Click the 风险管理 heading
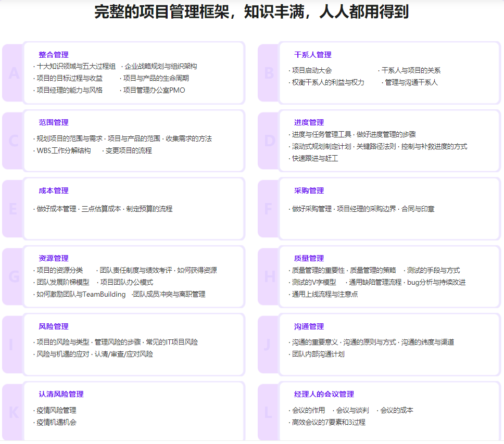The width and height of the screenshot is (504, 444). tap(54, 326)
